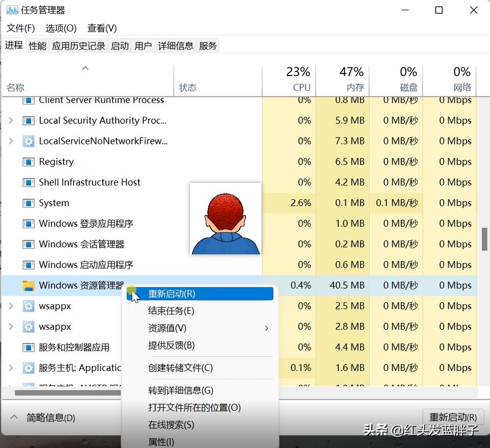Image resolution: width=490 pixels, height=448 pixels.
Task: Click the 名称 column sort arrow
Action: pyautogui.click(x=85, y=68)
